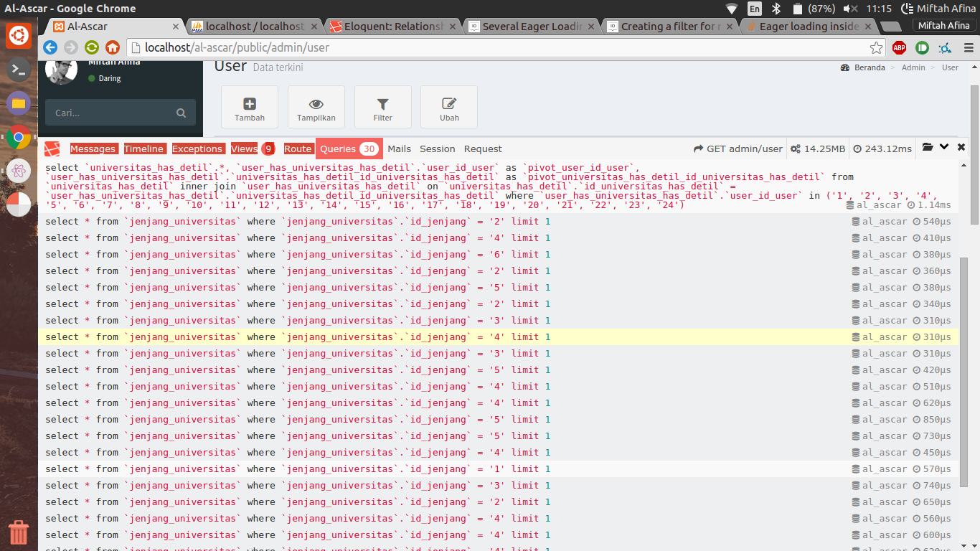Click the search magnifier icon in sidebar
Viewport: 980px width, 551px height.
181,113
